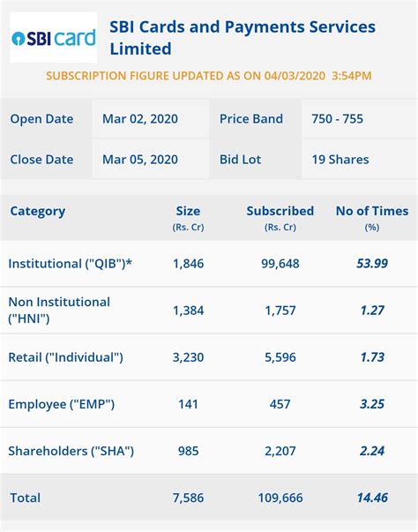The height and width of the screenshot is (532, 418).
Task: Click the Retail subscribed amount 5,596
Action: point(280,357)
